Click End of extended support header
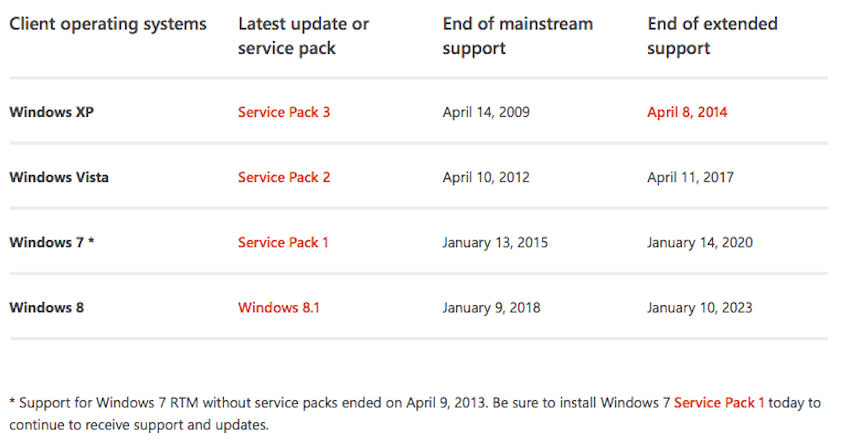This screenshot has height=443, width=850. pyautogui.click(x=712, y=36)
